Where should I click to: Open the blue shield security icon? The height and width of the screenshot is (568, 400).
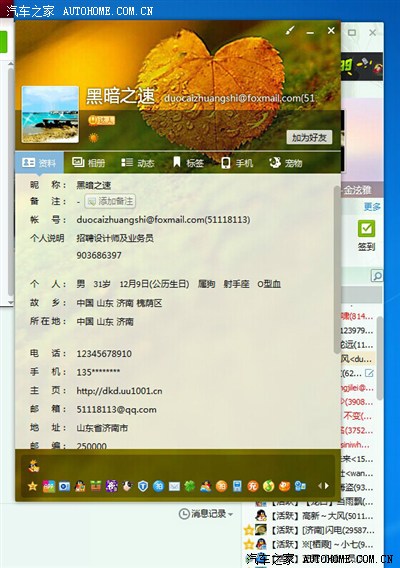pyautogui.click(x=143, y=486)
